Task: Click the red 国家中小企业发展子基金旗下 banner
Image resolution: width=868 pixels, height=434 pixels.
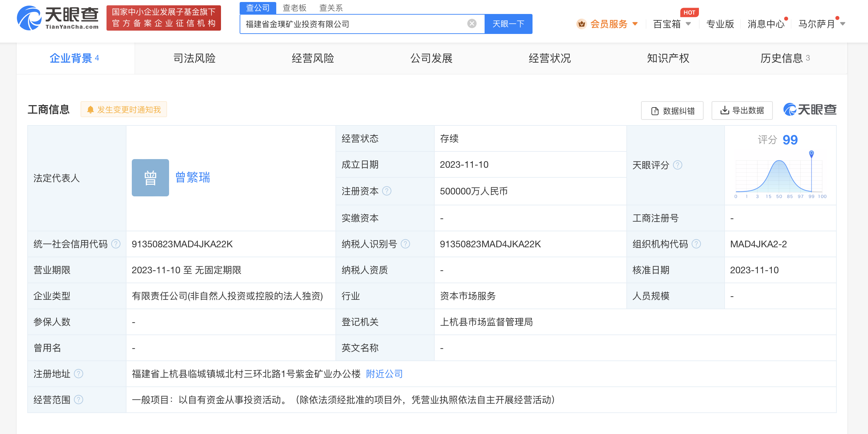Action: [x=163, y=18]
